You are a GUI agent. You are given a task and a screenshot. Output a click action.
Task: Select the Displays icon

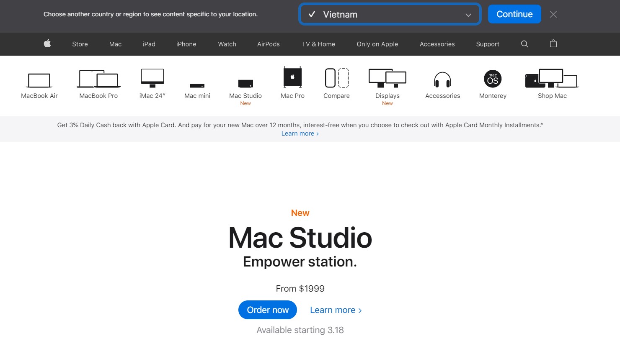coord(387,78)
